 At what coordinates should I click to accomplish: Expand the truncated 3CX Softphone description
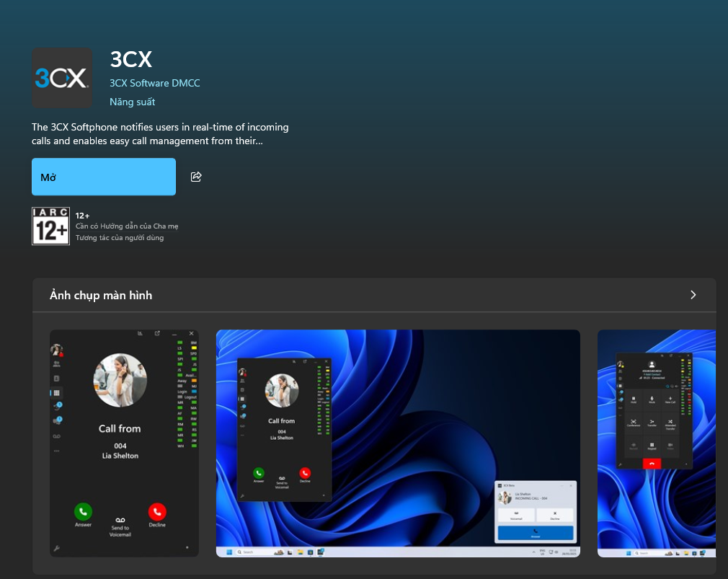click(160, 134)
